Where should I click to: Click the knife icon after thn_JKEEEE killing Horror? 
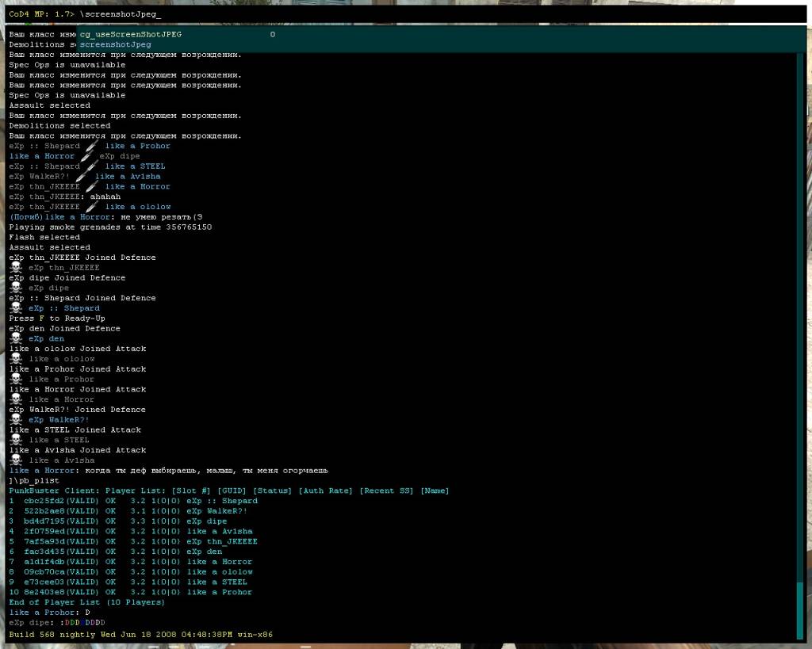tap(91, 187)
